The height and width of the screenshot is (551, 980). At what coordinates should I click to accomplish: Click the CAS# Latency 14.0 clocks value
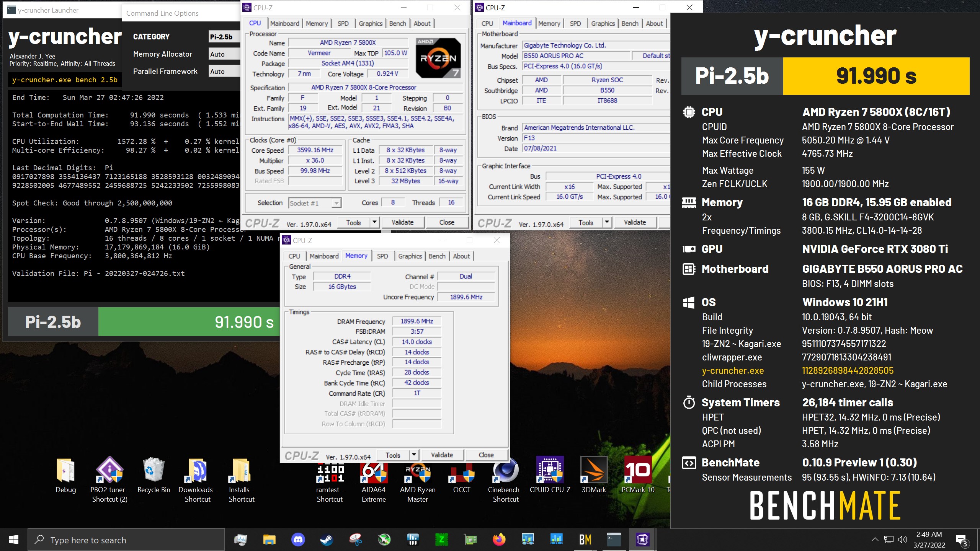pyautogui.click(x=417, y=342)
